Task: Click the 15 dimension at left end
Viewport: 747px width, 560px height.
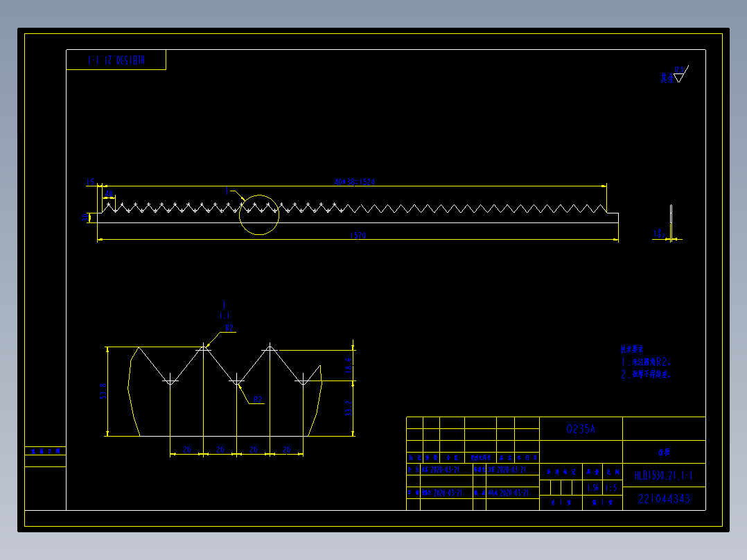Action: (90, 182)
